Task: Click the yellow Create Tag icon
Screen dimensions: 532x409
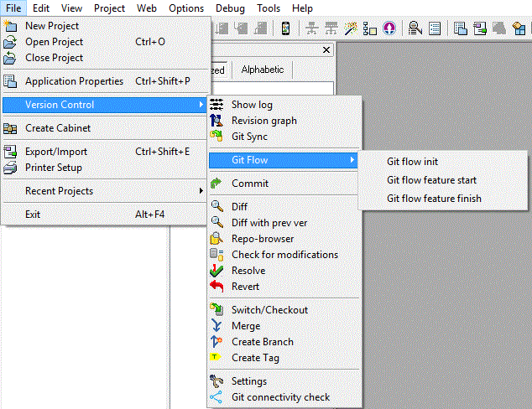Action: [x=215, y=357]
